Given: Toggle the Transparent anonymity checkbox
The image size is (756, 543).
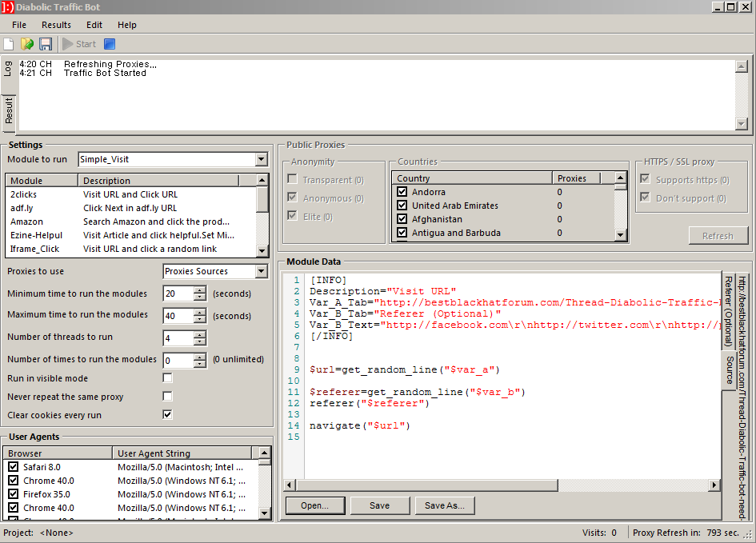Looking at the screenshot, I should [x=292, y=179].
